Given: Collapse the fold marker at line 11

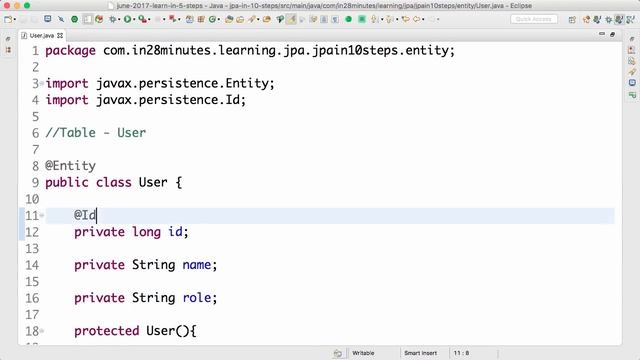Looking at the screenshot, I should click(x=42, y=215).
